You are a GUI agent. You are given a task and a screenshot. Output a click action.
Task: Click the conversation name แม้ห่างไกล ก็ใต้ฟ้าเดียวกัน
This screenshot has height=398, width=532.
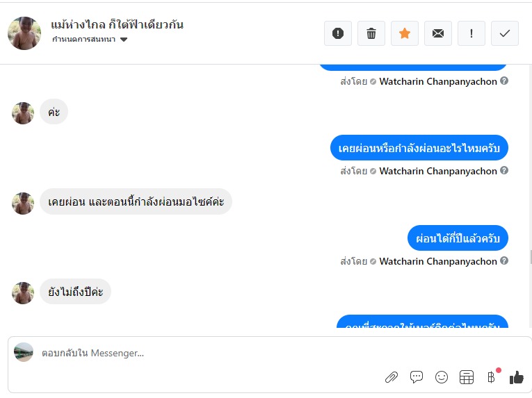click(x=117, y=24)
